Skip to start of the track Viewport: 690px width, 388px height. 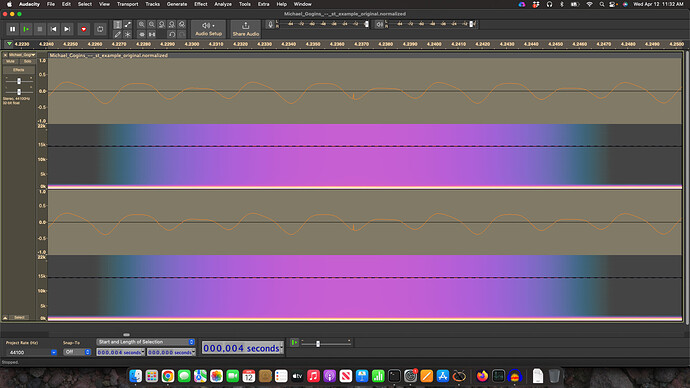pos(53,29)
